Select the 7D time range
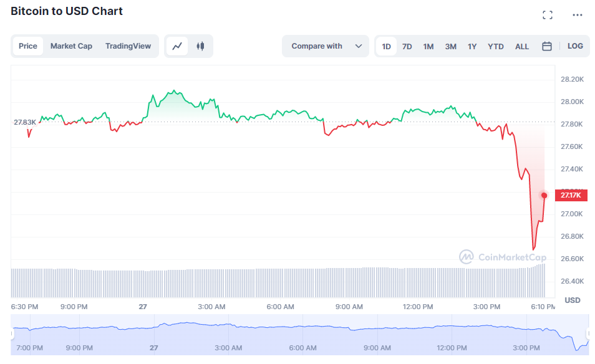595x364 pixels. coord(407,46)
